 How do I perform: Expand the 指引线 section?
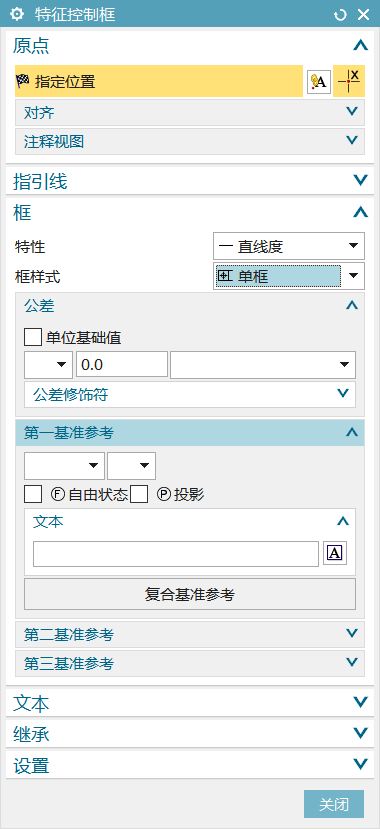(x=190, y=181)
